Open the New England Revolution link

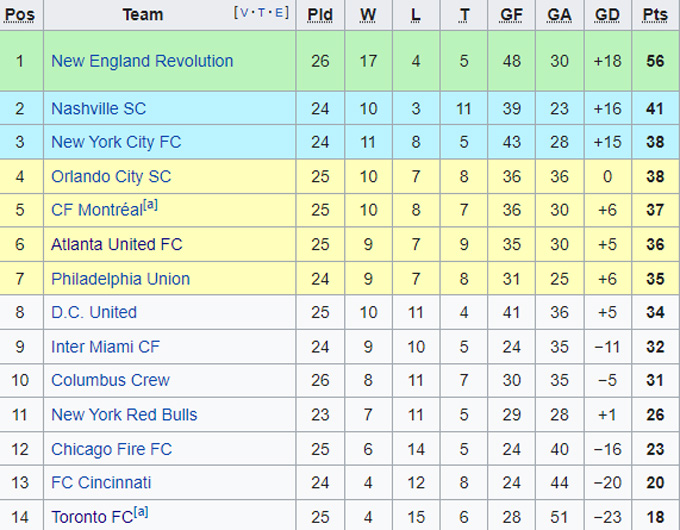[142, 61]
